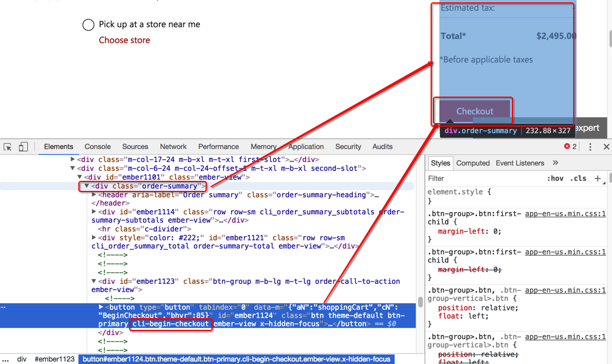The width and height of the screenshot is (612, 364).
Task: Select the Computed sidebar tab
Action: click(472, 163)
